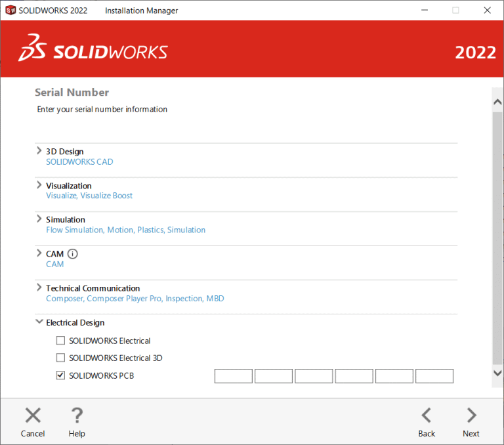The image size is (504, 445).
Task: Click the SOLIDWORKS CAD link
Action: 79,161
